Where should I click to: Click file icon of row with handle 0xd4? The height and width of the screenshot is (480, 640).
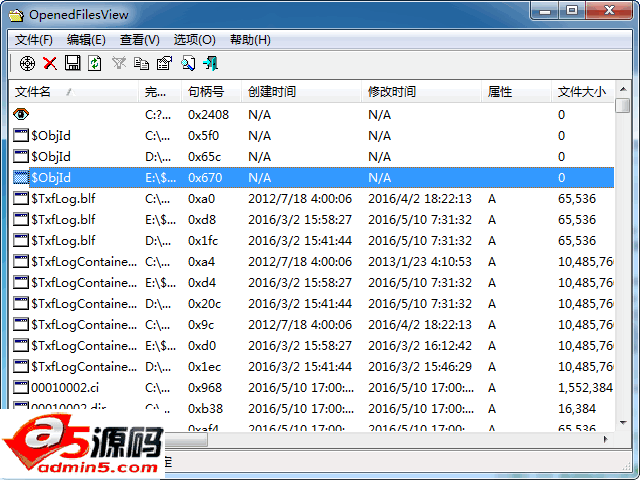[x=21, y=282]
